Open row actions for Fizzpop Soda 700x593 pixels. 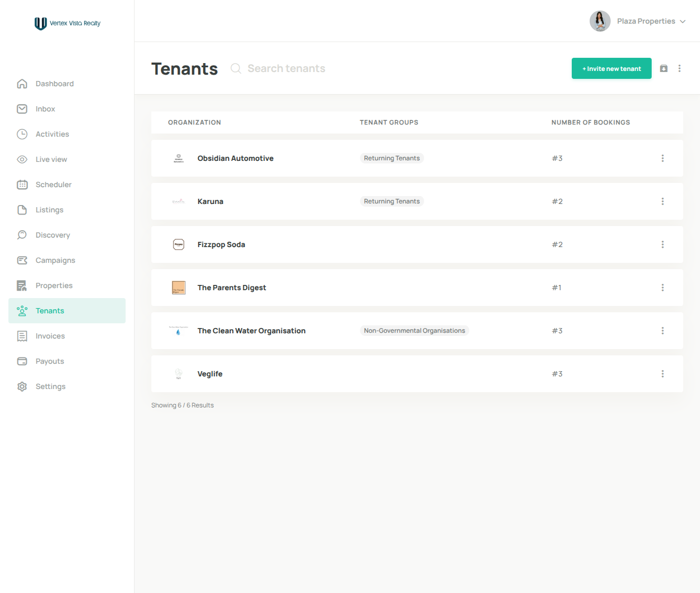pyautogui.click(x=663, y=244)
